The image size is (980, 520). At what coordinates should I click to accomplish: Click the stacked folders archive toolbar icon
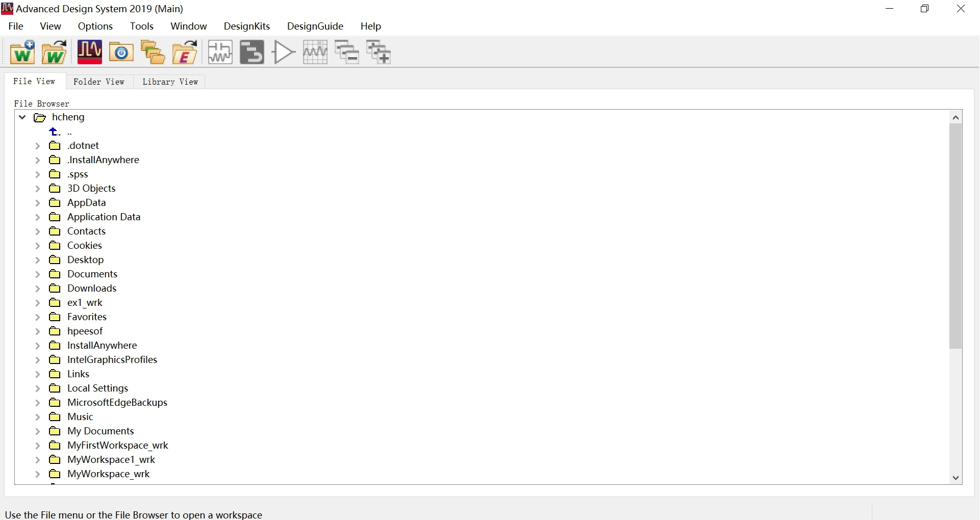pyautogui.click(x=153, y=52)
